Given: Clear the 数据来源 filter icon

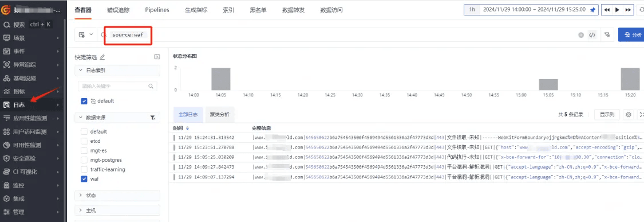Looking at the screenshot, I should click(153, 118).
